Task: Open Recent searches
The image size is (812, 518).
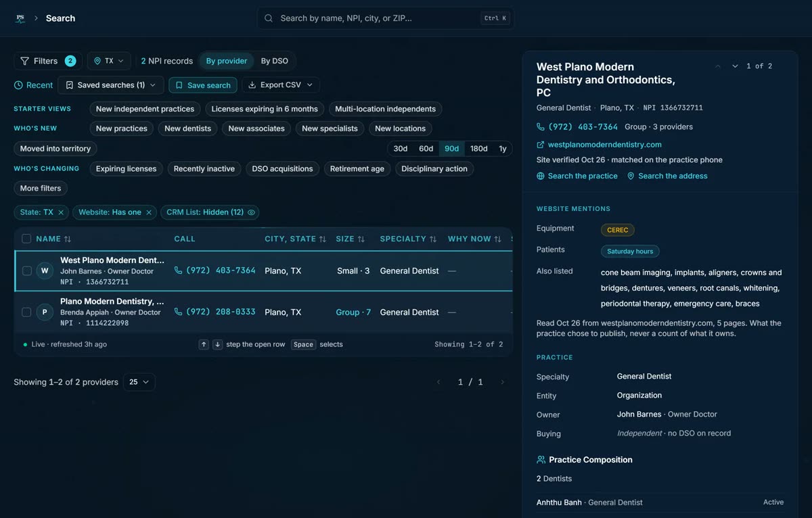Action: coord(33,85)
